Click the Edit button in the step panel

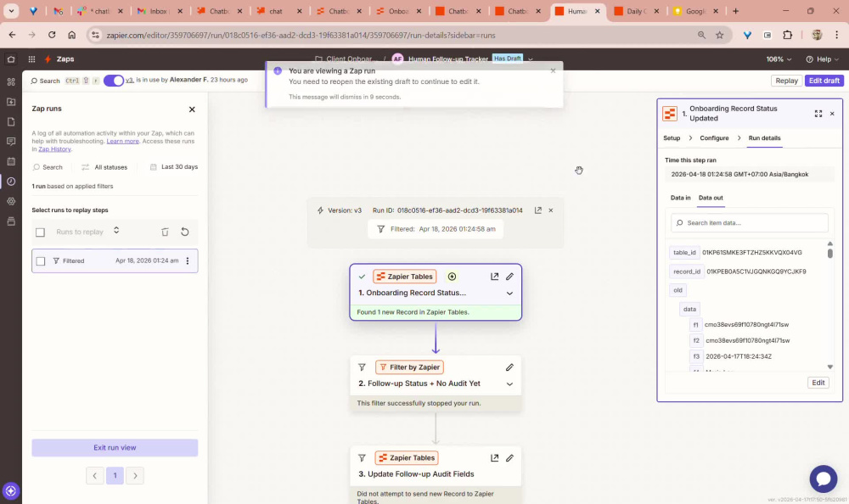tap(818, 383)
